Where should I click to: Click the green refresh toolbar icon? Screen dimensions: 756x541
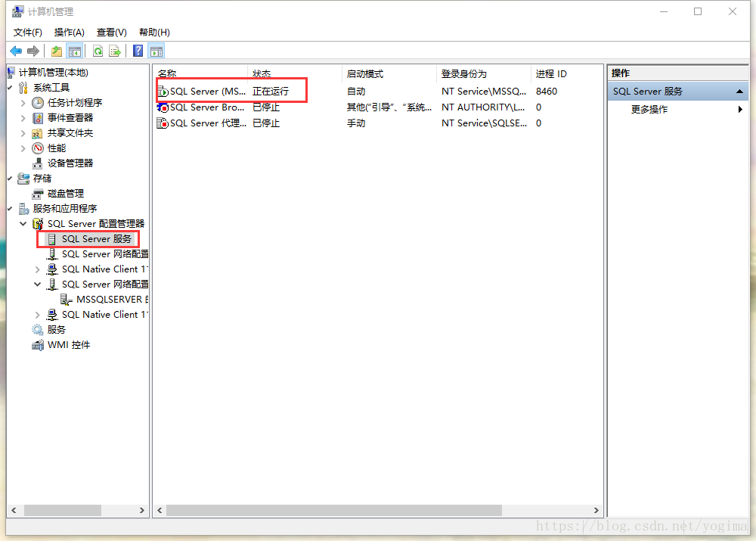(x=98, y=51)
